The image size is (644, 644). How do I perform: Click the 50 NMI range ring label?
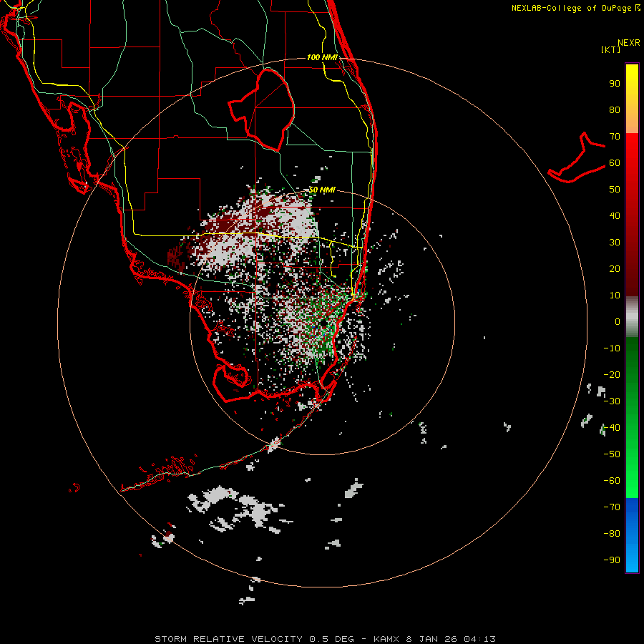[x=322, y=190]
